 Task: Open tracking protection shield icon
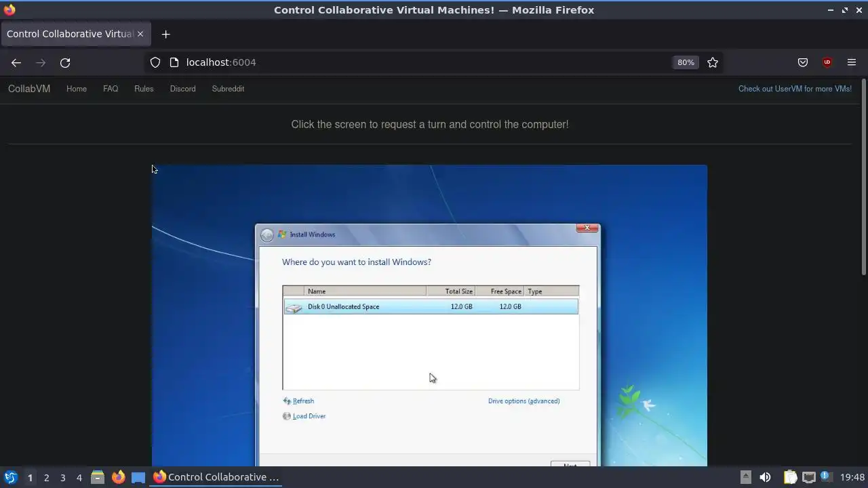click(155, 62)
